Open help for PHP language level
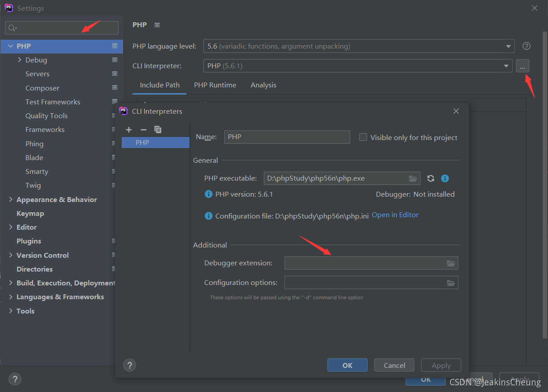 [x=527, y=46]
